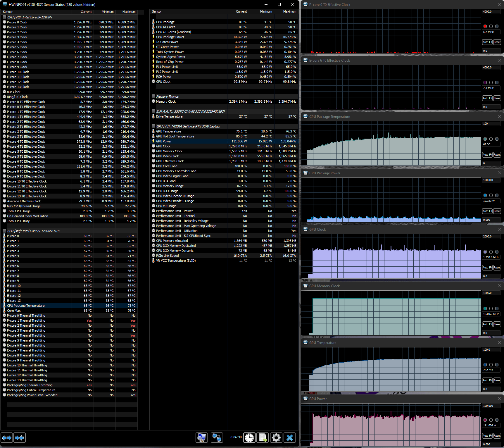Screen dimensions: 504x448
Task: Click the purple swatch in the E-core 6 graph
Action: (485, 82)
